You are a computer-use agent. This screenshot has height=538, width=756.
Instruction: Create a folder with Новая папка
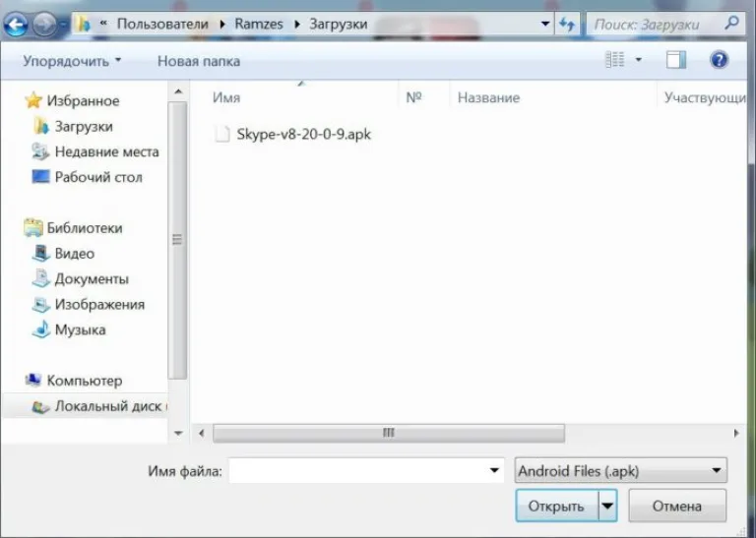pos(199,61)
